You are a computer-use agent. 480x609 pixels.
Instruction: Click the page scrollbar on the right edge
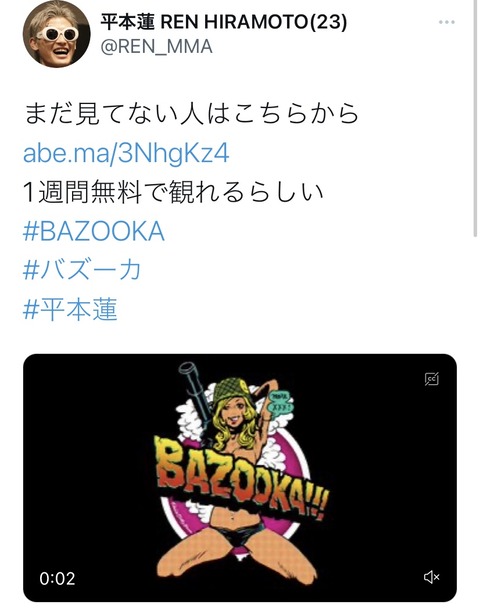[x=475, y=118]
